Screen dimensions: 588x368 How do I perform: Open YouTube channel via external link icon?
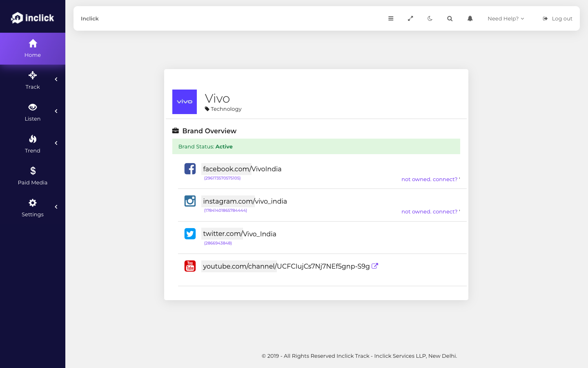375,266
